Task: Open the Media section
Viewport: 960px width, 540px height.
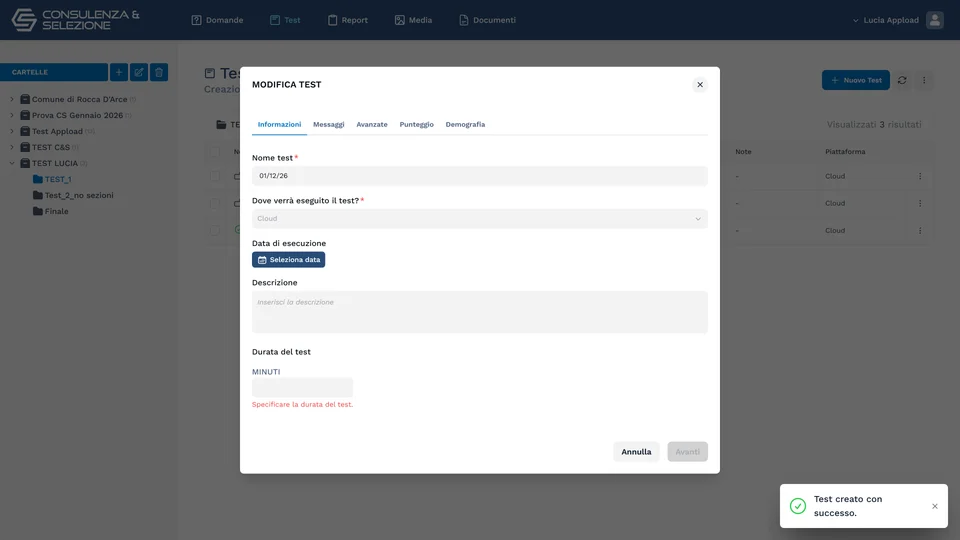Action: [x=413, y=20]
